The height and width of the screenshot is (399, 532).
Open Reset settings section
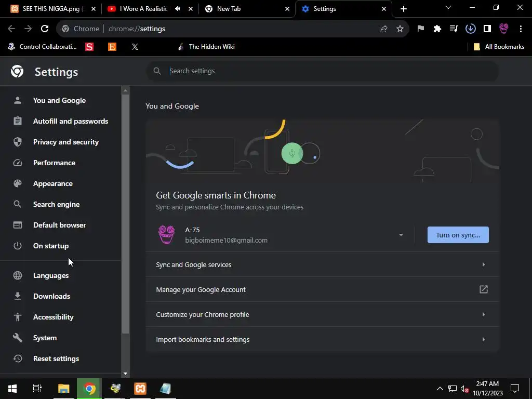pyautogui.click(x=56, y=358)
